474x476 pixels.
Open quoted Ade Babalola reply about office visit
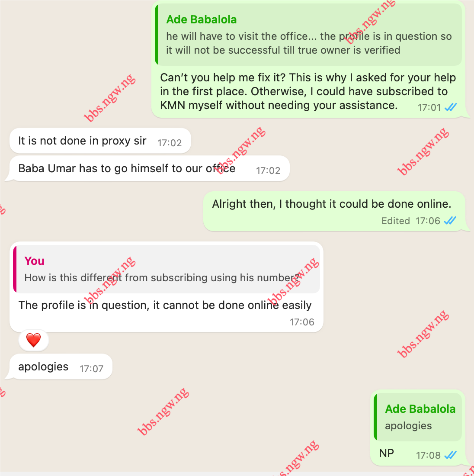(308, 35)
